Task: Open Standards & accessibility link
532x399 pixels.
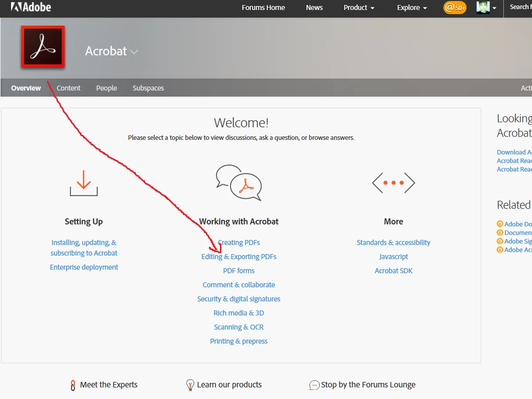Action: click(x=394, y=243)
